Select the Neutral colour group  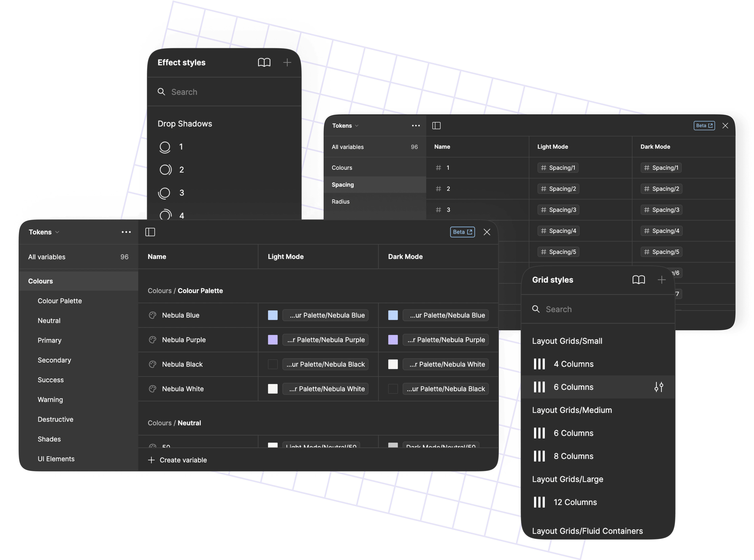(49, 320)
